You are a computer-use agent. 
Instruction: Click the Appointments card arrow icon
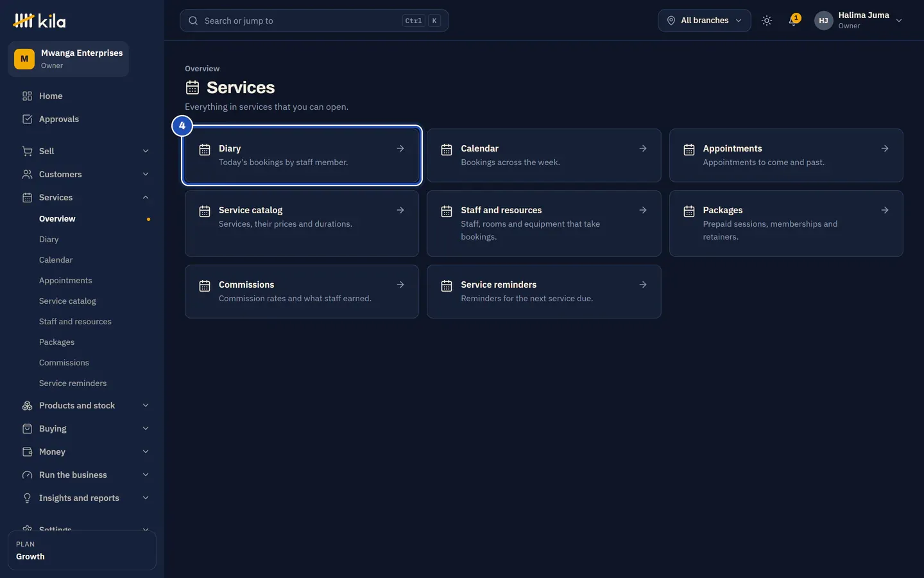[885, 148]
